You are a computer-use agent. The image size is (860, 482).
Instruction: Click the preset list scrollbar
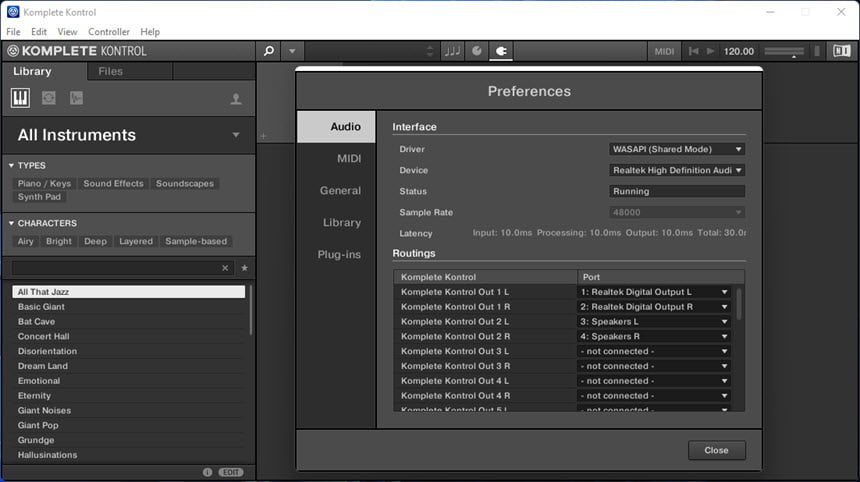tap(251, 310)
